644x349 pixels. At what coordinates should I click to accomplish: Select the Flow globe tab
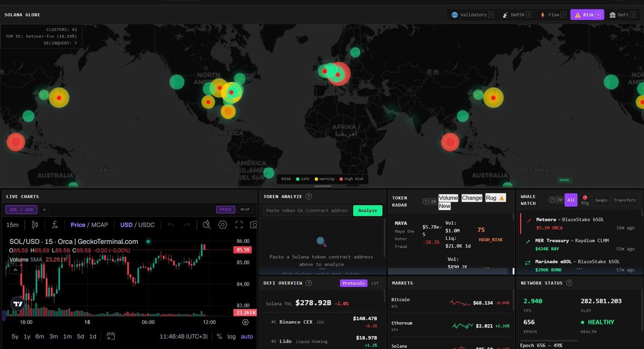point(553,15)
